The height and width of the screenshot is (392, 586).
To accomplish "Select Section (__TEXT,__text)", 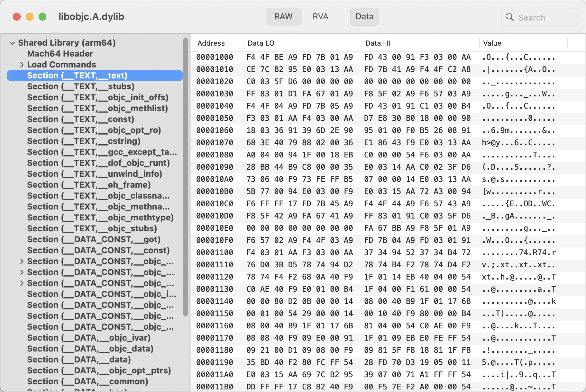I will pyautogui.click(x=95, y=76).
